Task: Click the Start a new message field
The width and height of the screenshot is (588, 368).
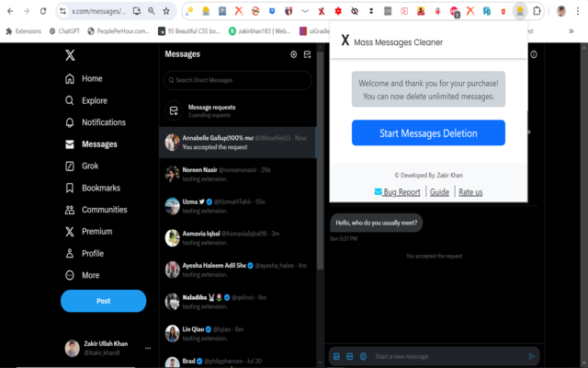Action: pos(448,356)
